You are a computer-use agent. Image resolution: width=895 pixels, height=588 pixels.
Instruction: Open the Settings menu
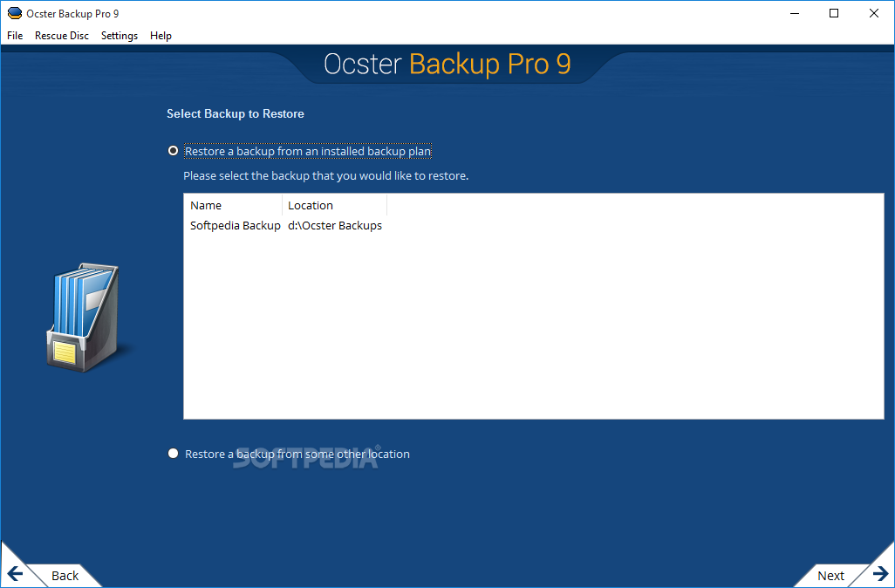(x=120, y=36)
